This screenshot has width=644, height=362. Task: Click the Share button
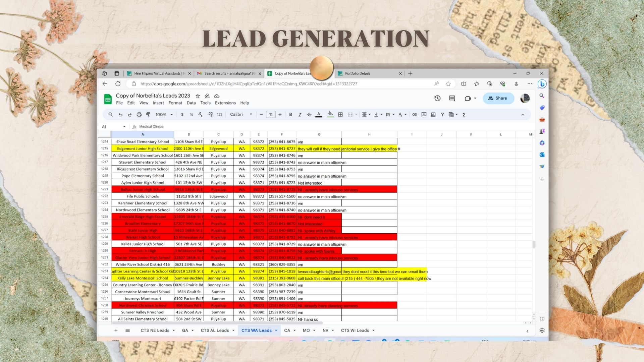tap(498, 98)
